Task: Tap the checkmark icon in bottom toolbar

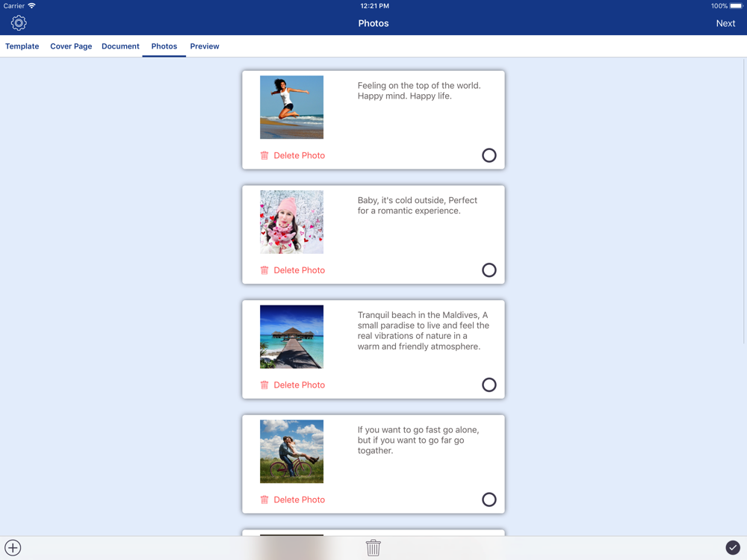Action: point(733,547)
